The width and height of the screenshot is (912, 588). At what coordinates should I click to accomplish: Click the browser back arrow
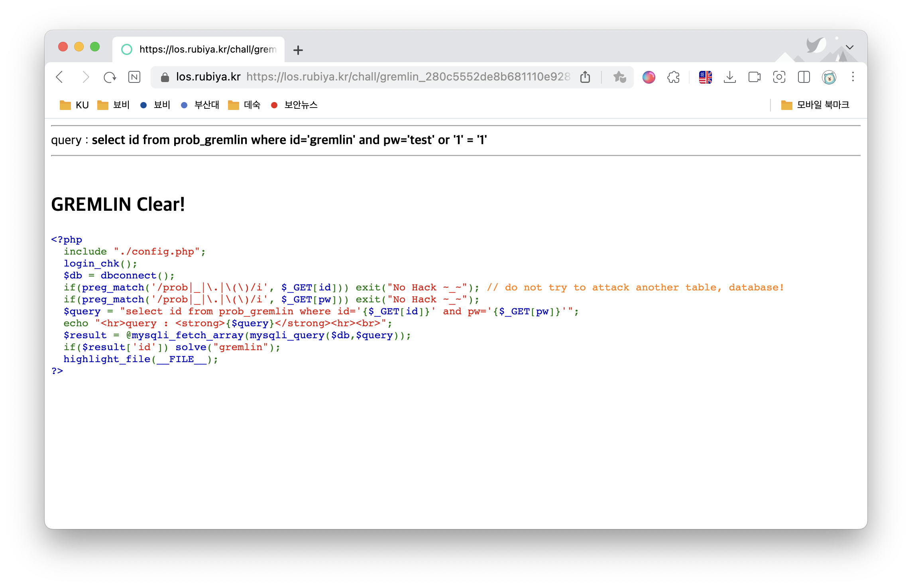click(60, 77)
